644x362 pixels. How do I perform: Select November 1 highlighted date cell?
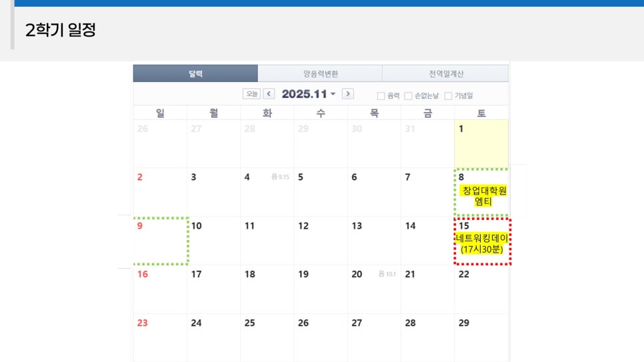click(481, 143)
